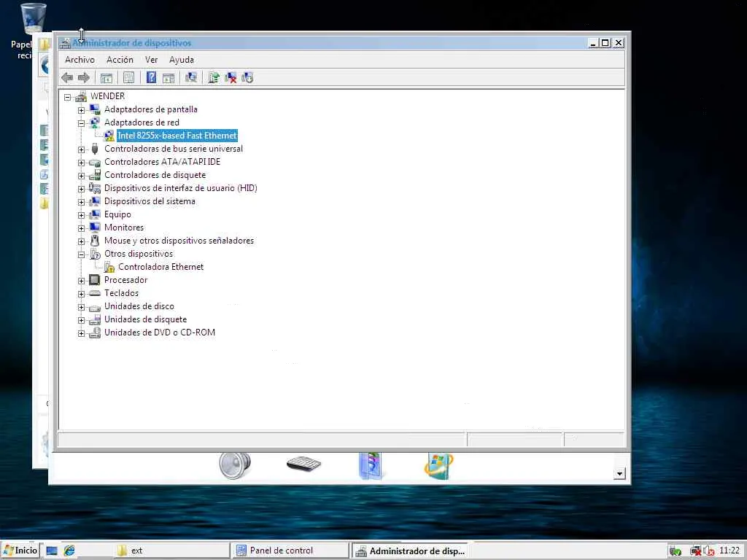Select Intel 8255x-based Fast Ethernet
The image size is (747, 560).
pyautogui.click(x=177, y=136)
